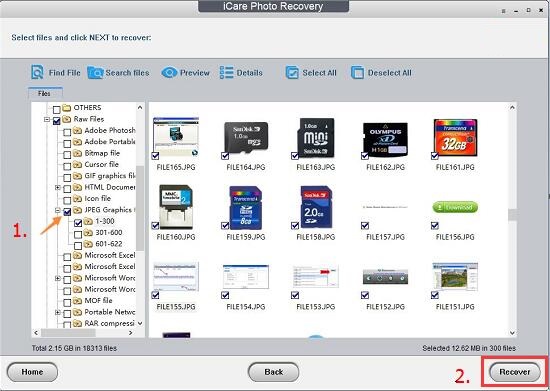
Task: Click the first Microsoft Excel tree item
Action: (110, 255)
